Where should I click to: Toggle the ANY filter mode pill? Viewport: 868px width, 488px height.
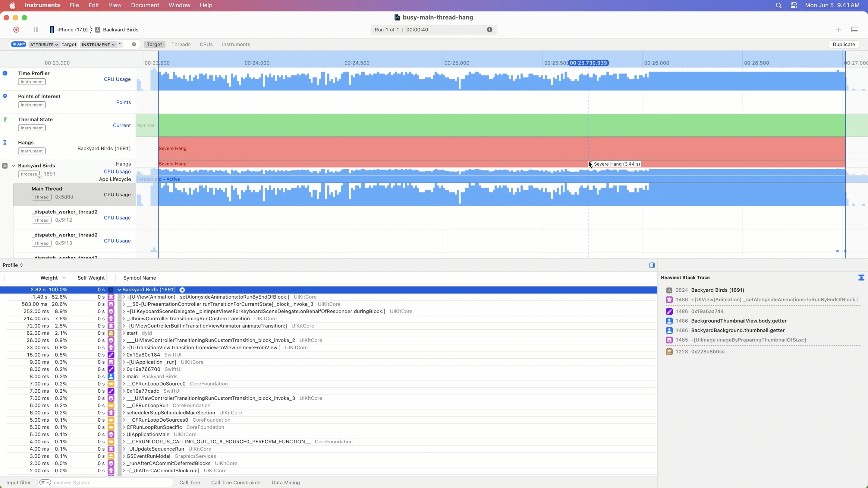pyautogui.click(x=18, y=45)
